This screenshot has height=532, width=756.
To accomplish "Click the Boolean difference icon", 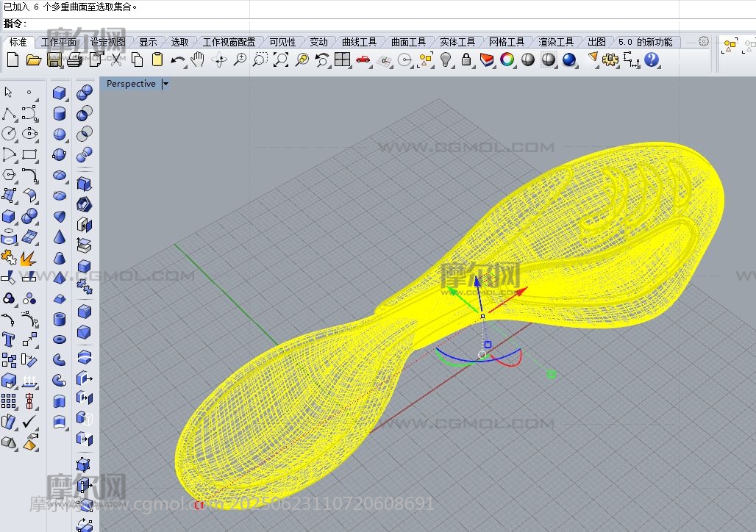I will click(85, 113).
